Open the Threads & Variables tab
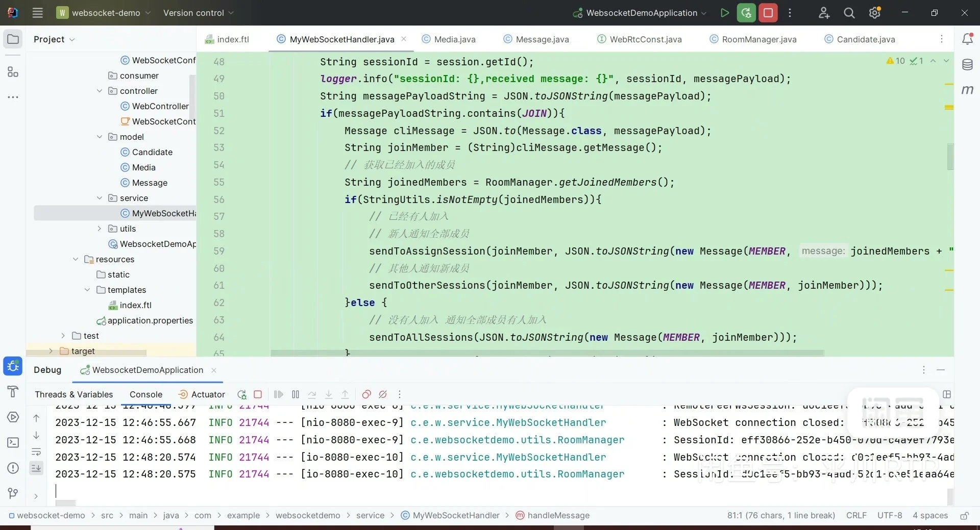This screenshot has width=980, height=530. pos(74,394)
